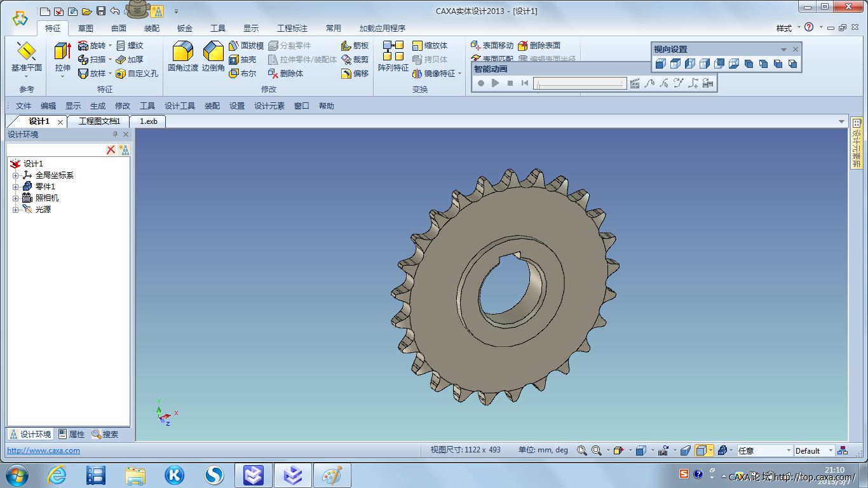This screenshot has height=488, width=868.
Task: Click 缩放体 scale body
Action: [x=430, y=46]
